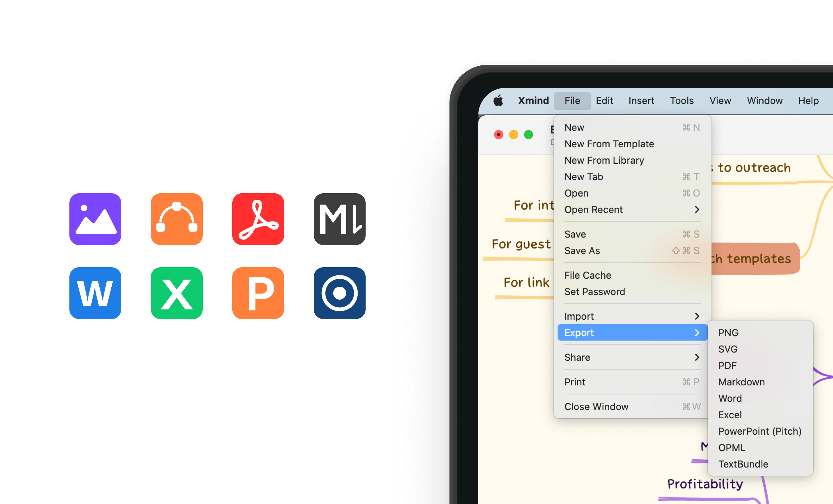
Task: Open the View menu
Action: [720, 101]
